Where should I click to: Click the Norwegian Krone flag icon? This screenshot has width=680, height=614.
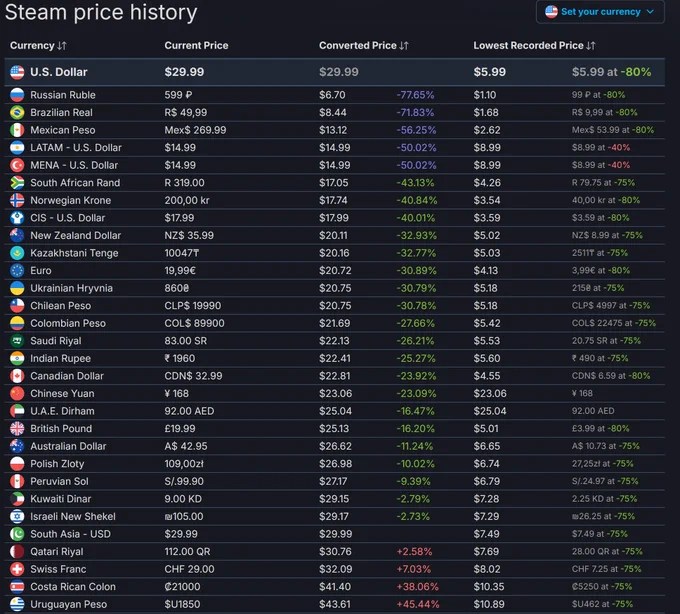(17, 200)
